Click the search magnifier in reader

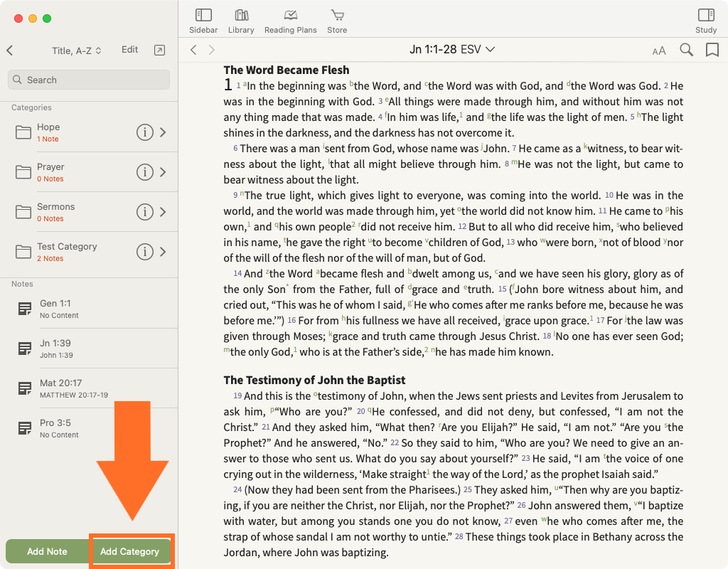click(686, 50)
